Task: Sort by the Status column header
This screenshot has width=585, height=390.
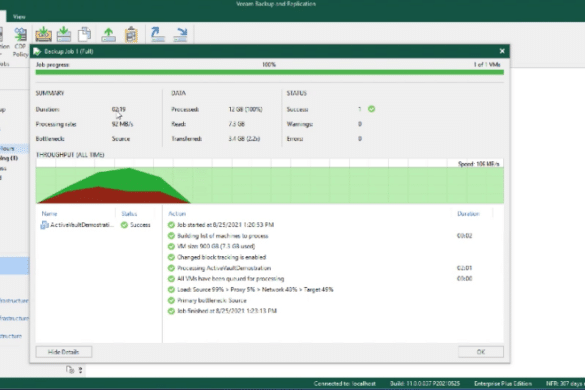Action: click(x=129, y=214)
